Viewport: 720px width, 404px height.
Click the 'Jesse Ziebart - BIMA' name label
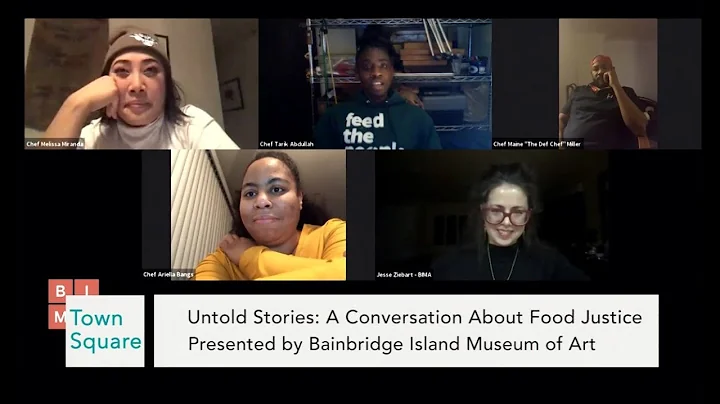tap(404, 275)
